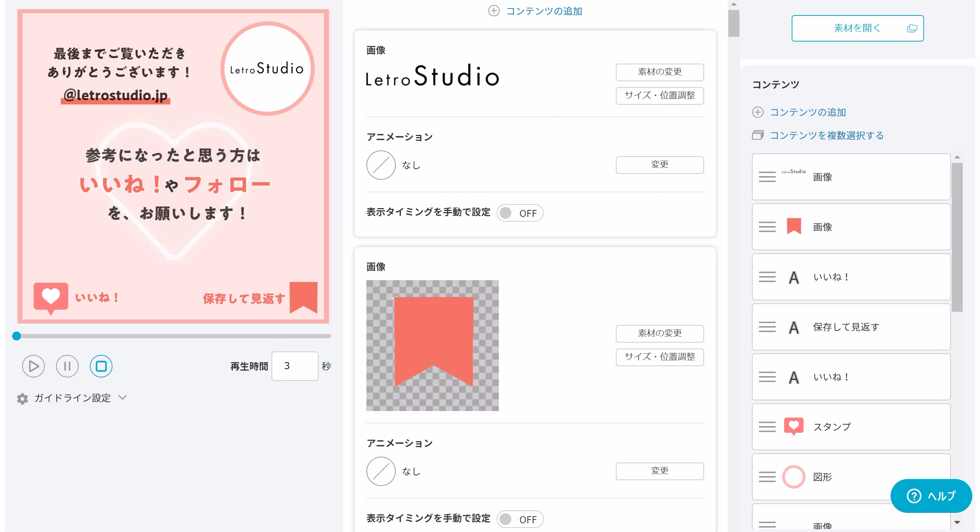Image resolution: width=980 pixels, height=532 pixels.
Task: Click サイズ・位置調整 for the LetroStudio image
Action: click(x=660, y=96)
